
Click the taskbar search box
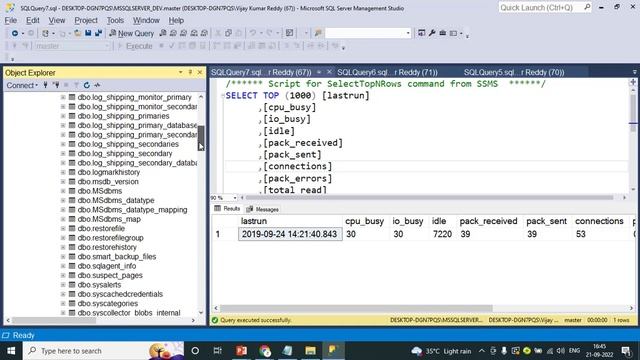[x=104, y=351]
